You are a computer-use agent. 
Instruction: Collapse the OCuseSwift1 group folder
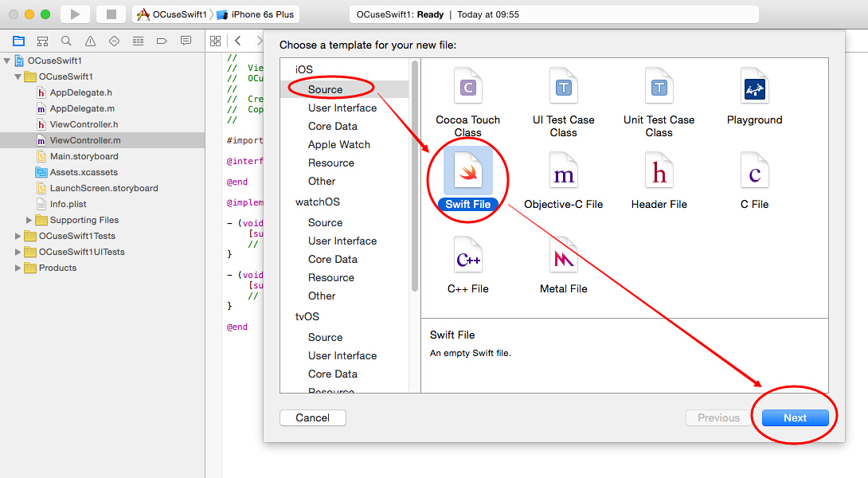(x=18, y=76)
